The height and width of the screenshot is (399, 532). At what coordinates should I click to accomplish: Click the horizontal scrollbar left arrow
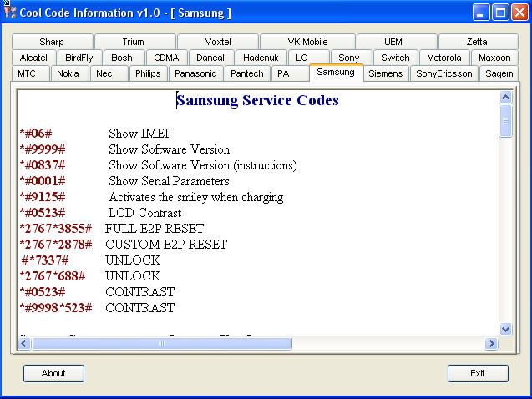point(24,344)
